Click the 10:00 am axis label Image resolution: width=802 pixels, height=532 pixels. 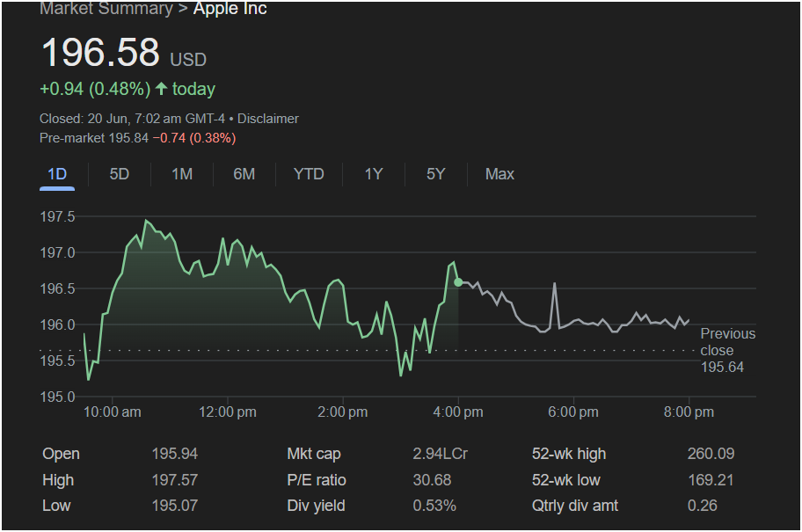tap(113, 412)
